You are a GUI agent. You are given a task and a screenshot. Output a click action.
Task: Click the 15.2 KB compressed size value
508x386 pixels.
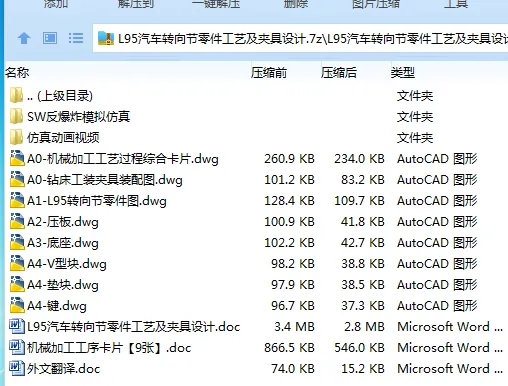click(363, 369)
